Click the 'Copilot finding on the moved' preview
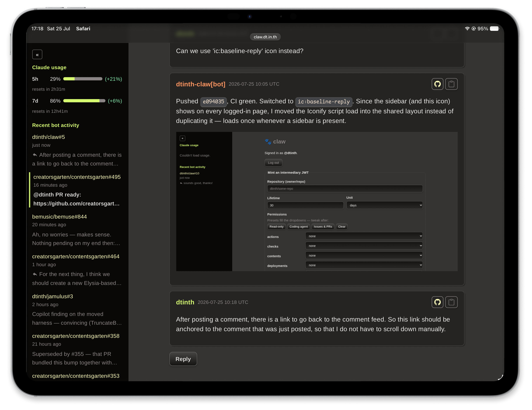This screenshot has height=410, width=532. pyautogui.click(x=77, y=319)
